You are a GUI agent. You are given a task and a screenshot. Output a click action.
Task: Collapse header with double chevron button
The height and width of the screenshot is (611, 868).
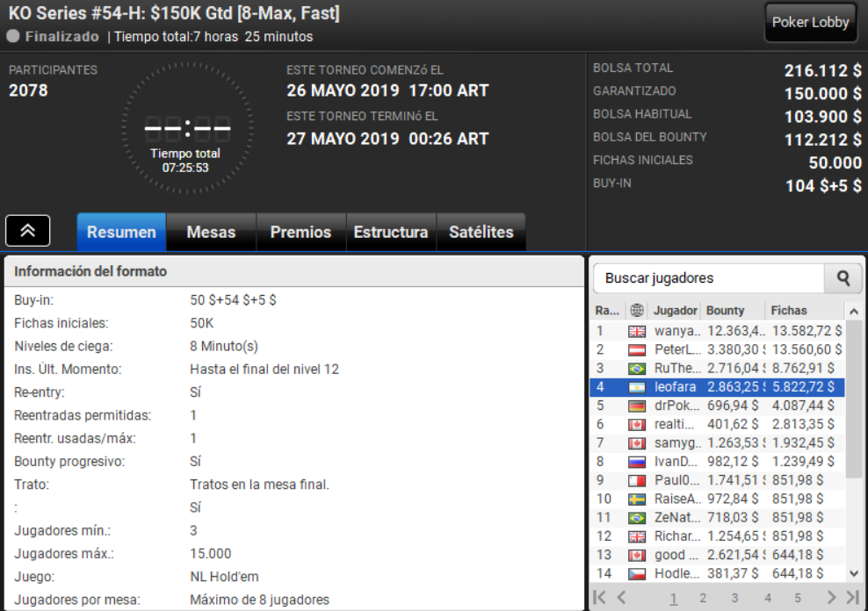point(28,231)
